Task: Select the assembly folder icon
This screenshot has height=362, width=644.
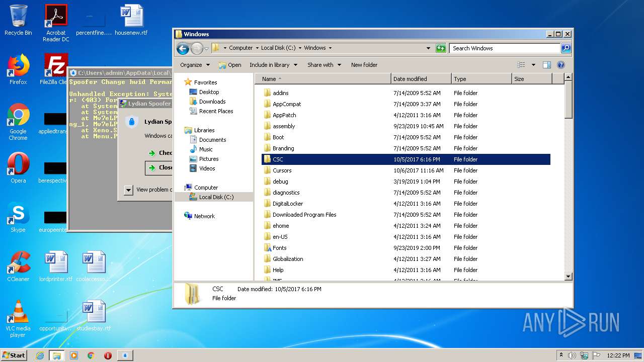Action: pos(268,126)
